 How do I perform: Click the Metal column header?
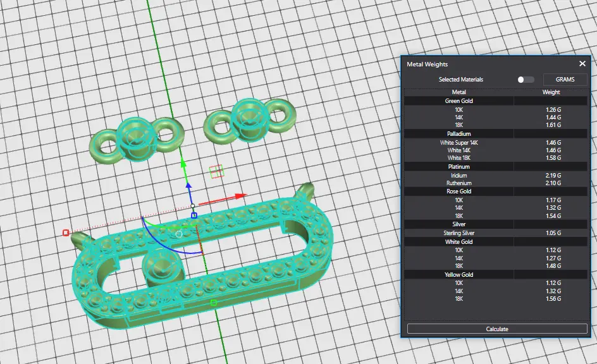coord(459,92)
